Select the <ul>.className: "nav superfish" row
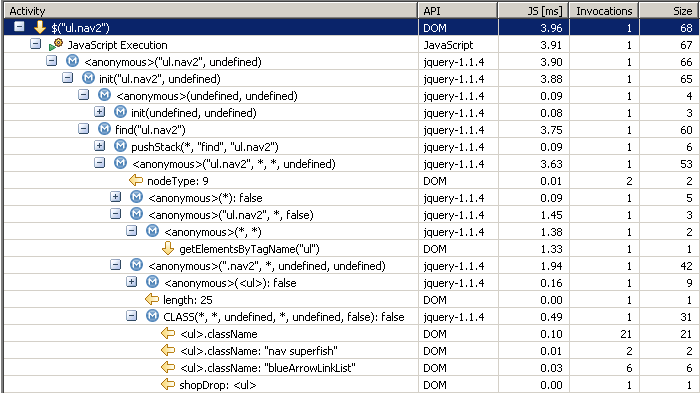The image size is (700, 393). pos(350,351)
